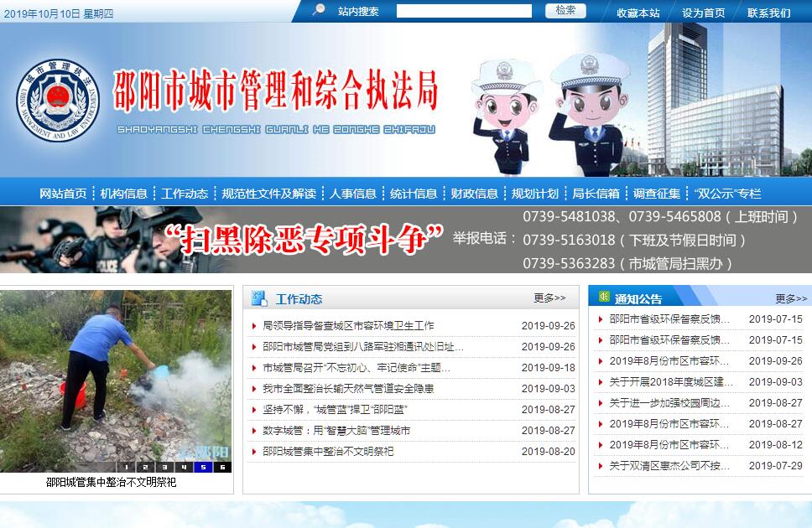Jump to slideshow page 6

coord(222,467)
